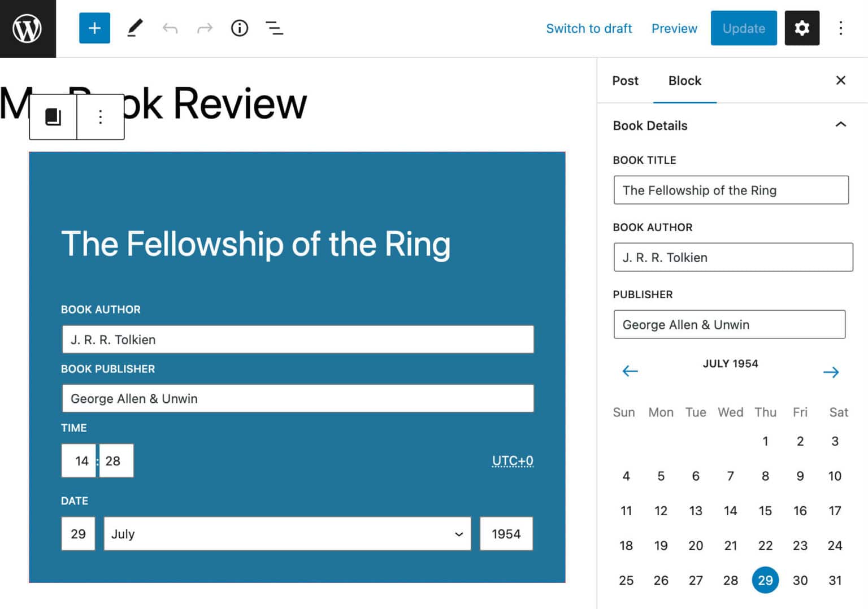Open the three-dot Options menu
This screenshot has width=868, height=609.
841,28
